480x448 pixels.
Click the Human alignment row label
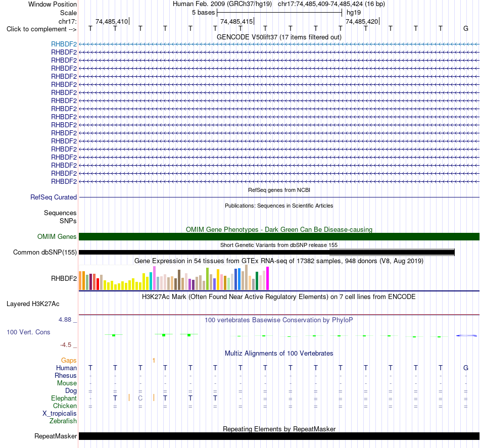[66, 368]
